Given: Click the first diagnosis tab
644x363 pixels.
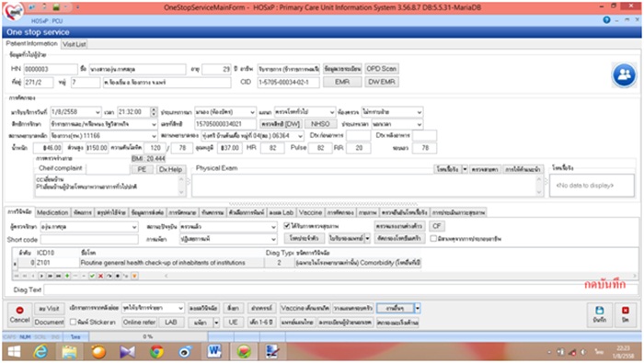Looking at the screenshot, I should [19, 211].
